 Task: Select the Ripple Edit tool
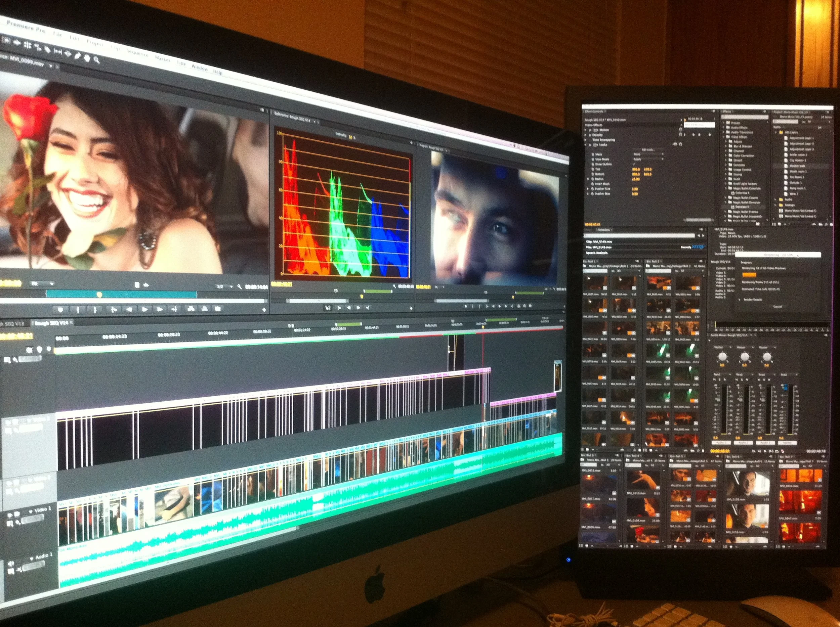pos(17,43)
